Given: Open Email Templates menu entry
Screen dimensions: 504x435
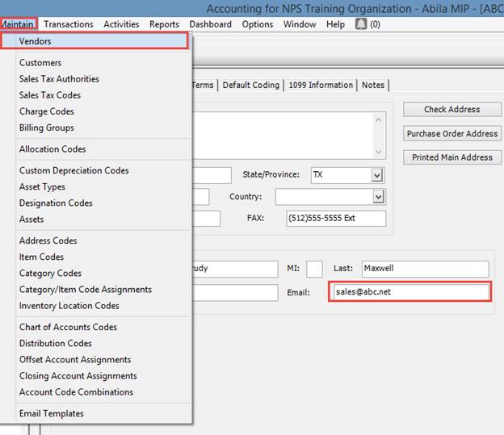Looking at the screenshot, I should point(52,413).
